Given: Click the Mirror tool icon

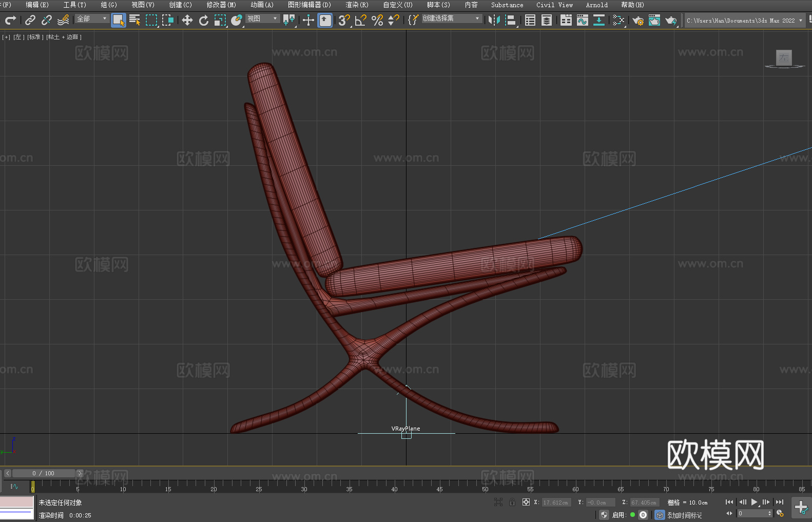Looking at the screenshot, I should coord(494,20).
